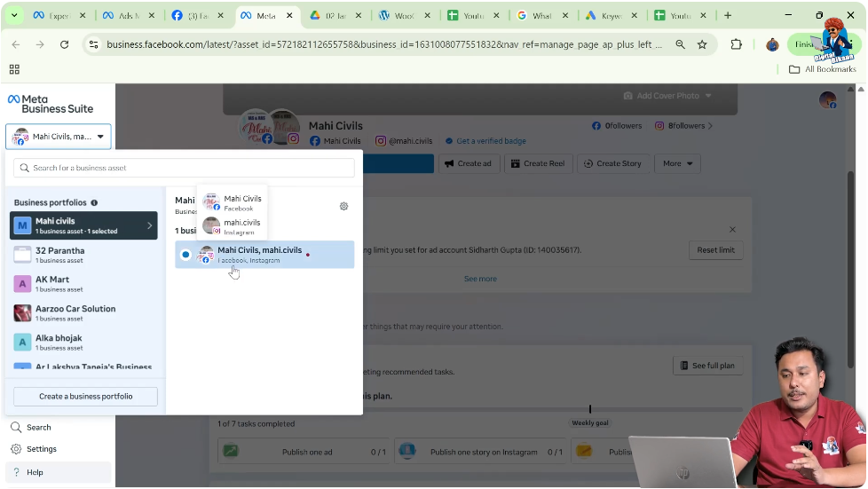
Task: Click the address bar zoom magnifier icon
Action: (x=680, y=44)
